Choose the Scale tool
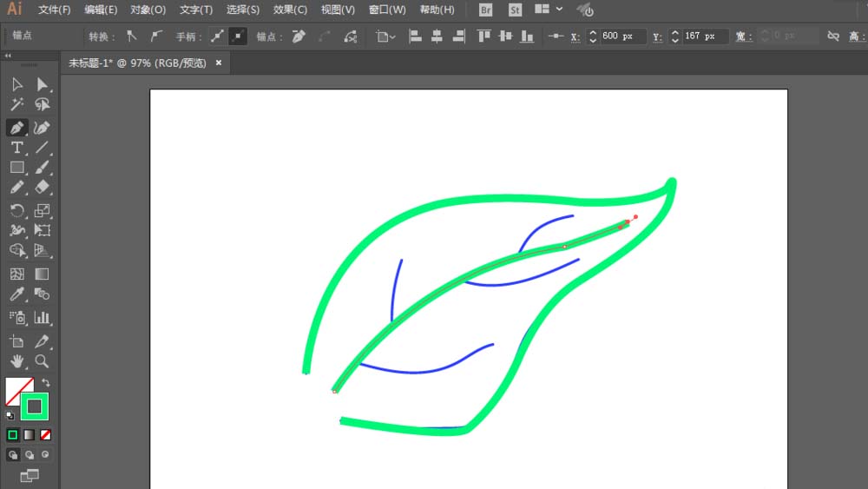868x489 pixels. click(x=42, y=210)
